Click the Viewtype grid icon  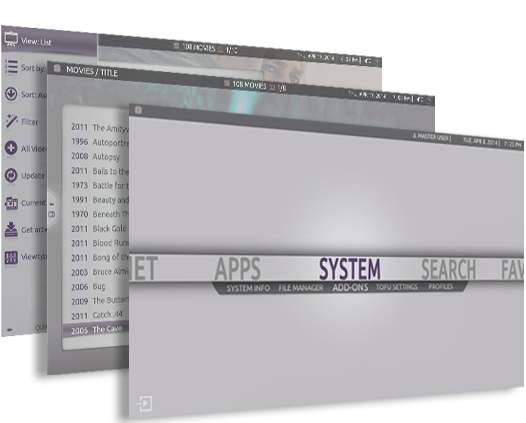pos(11,258)
